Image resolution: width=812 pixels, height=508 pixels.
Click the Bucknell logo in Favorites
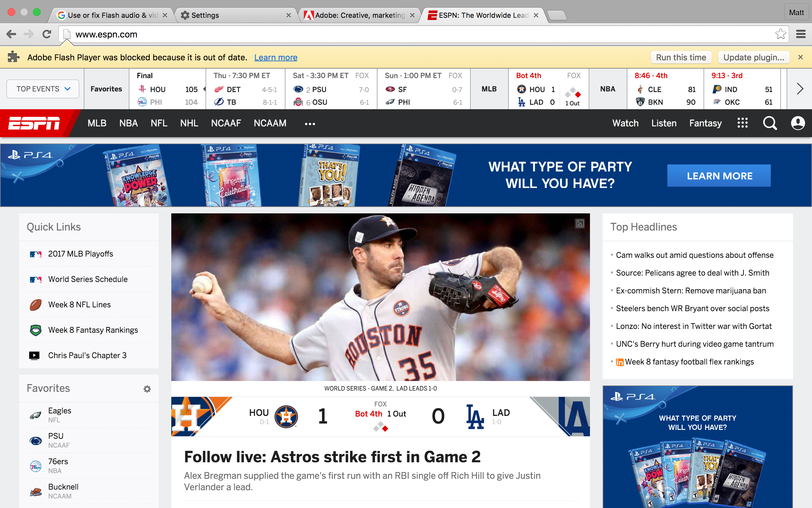tap(36, 491)
